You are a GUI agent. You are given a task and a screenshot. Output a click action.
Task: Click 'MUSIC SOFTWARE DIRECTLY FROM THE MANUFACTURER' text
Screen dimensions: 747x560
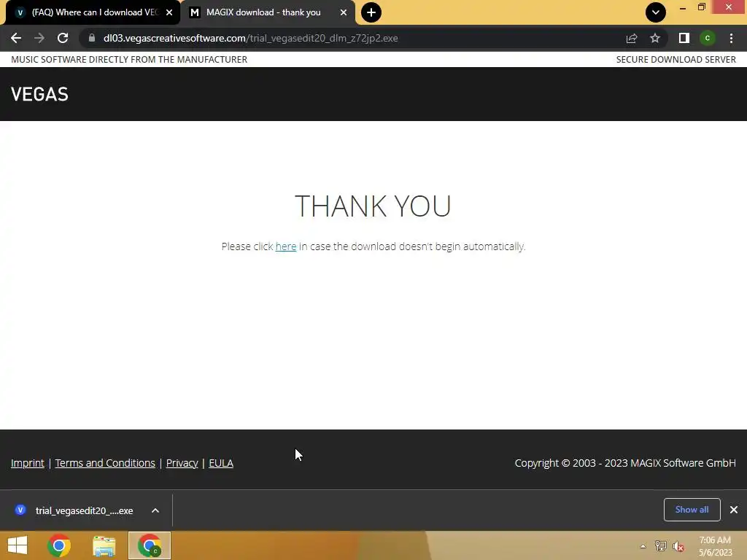point(129,60)
